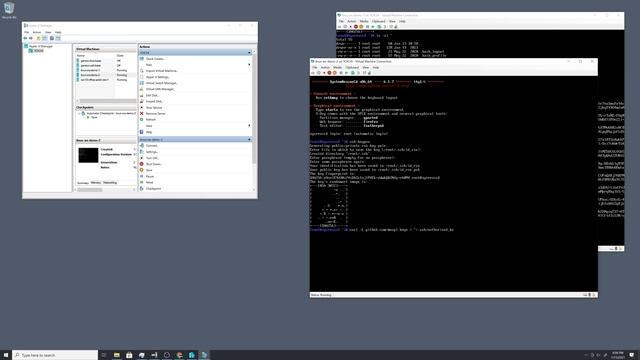Open Media menu in front VM Connection window
The width and height of the screenshot is (640, 360).
pos(338,67)
